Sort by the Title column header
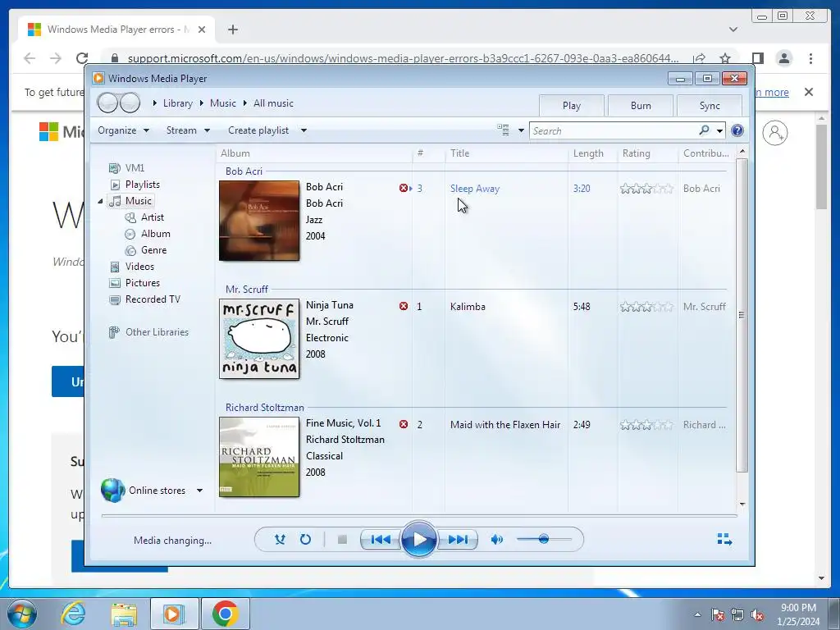Screen dimensions: 840x630 point(506,153)
